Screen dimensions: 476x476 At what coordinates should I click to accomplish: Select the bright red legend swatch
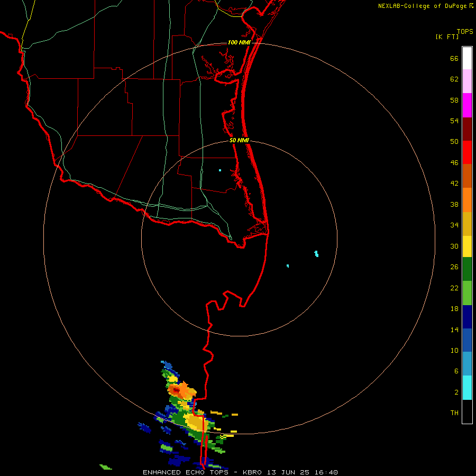(x=467, y=153)
